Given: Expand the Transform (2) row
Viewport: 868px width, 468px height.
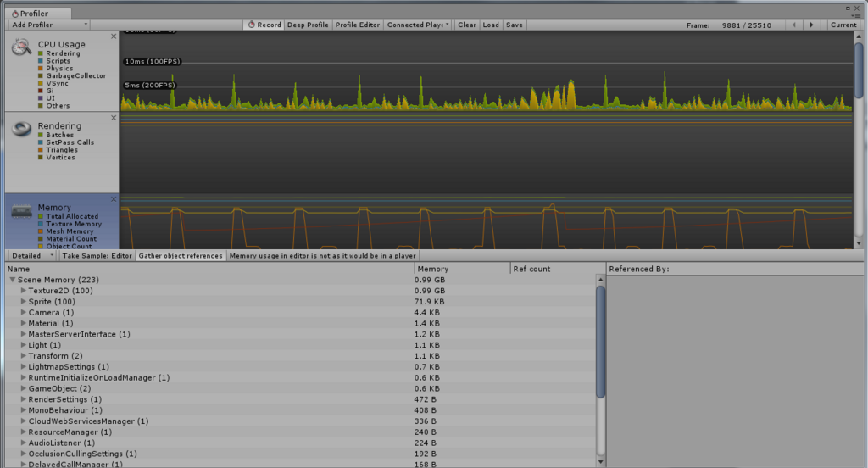Looking at the screenshot, I should tap(23, 355).
